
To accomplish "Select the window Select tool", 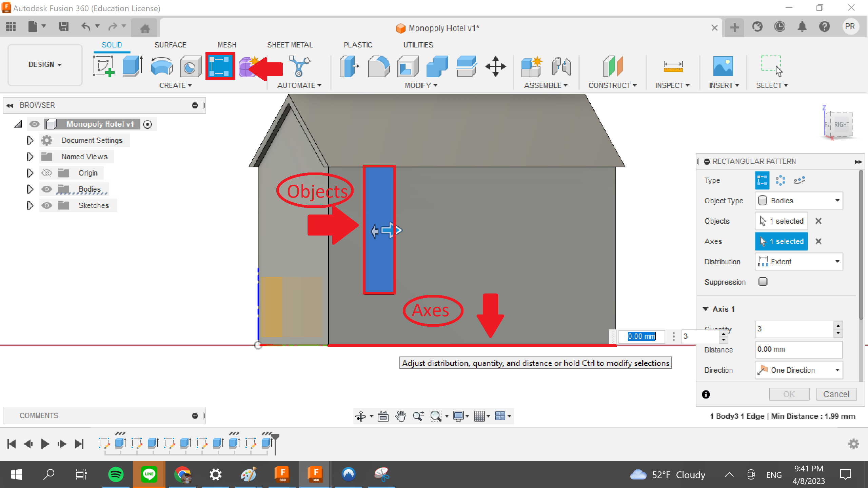I will 772,66.
